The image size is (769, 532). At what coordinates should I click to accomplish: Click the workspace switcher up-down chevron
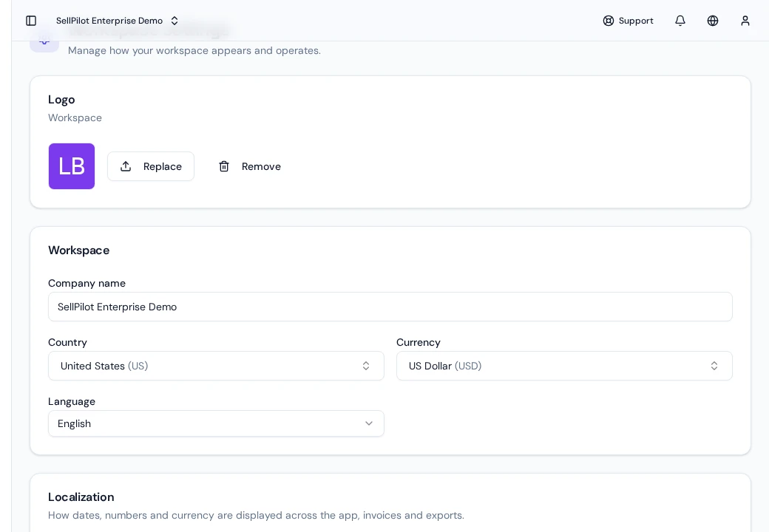175,21
